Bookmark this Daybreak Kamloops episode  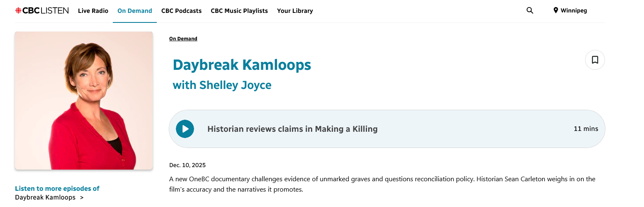pos(595,60)
